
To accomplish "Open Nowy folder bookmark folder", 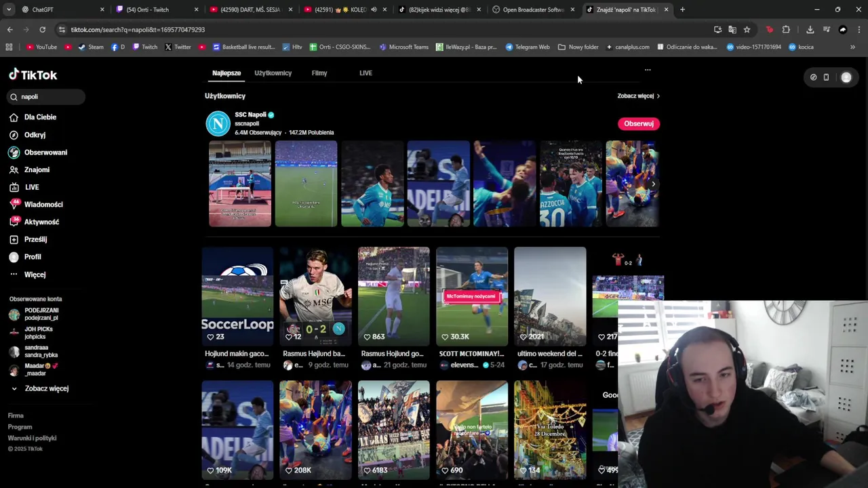I will (x=578, y=47).
